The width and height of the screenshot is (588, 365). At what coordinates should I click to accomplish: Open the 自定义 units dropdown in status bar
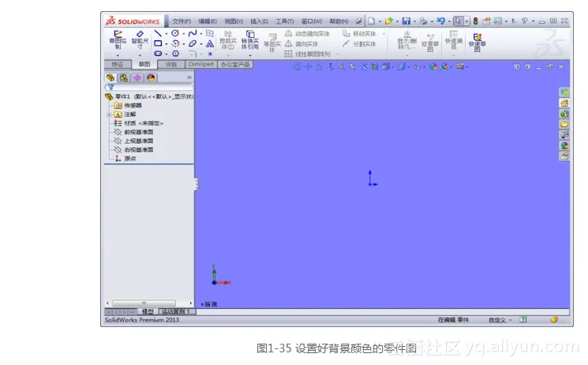coord(500,320)
